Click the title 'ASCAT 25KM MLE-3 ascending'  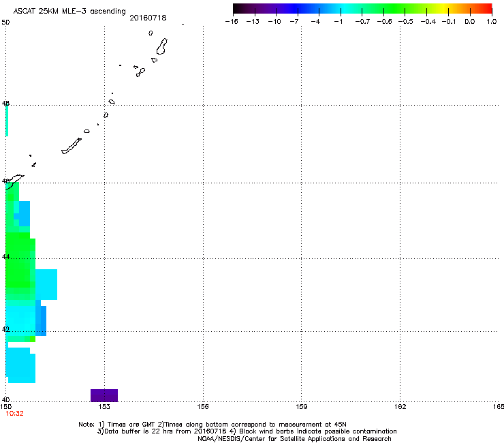(69, 12)
